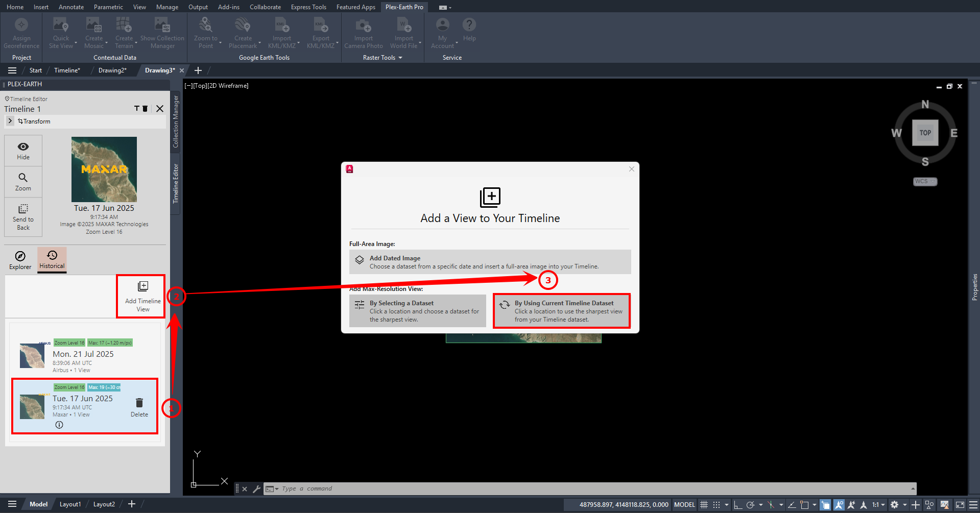Image resolution: width=980 pixels, height=513 pixels.
Task: Toggle 2D object snap in status bar
Action: pyautogui.click(x=804, y=504)
